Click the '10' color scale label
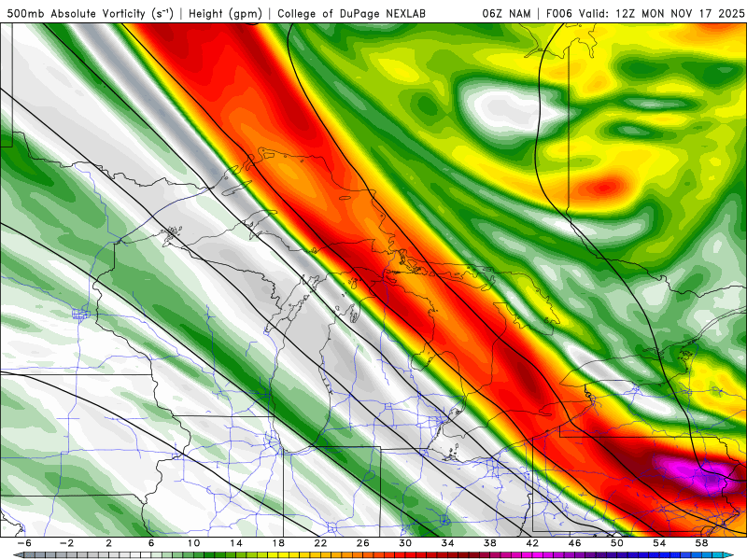Viewport: 747px width, 560px height. pyautogui.click(x=193, y=543)
